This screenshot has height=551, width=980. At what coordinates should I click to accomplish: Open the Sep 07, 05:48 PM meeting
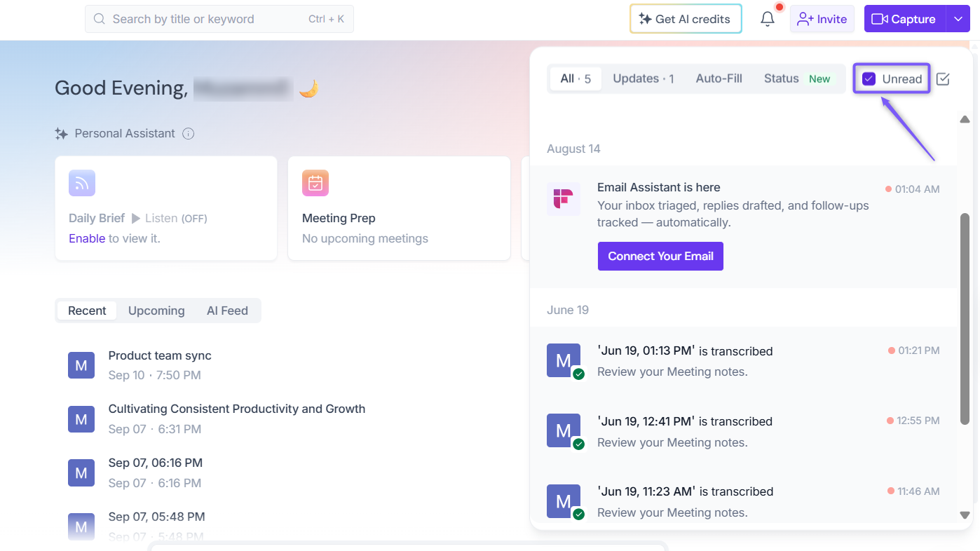coord(157,517)
